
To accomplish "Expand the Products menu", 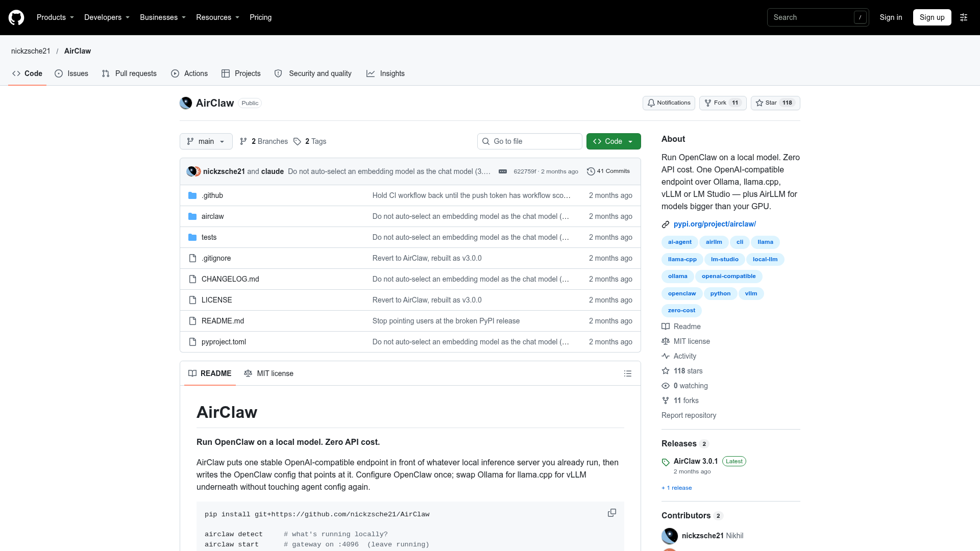I will [55, 17].
